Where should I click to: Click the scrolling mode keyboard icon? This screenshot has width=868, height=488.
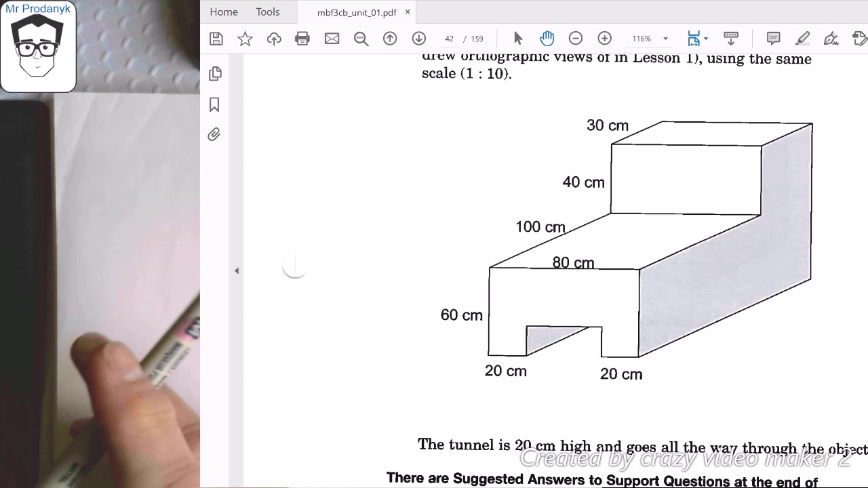pos(731,39)
